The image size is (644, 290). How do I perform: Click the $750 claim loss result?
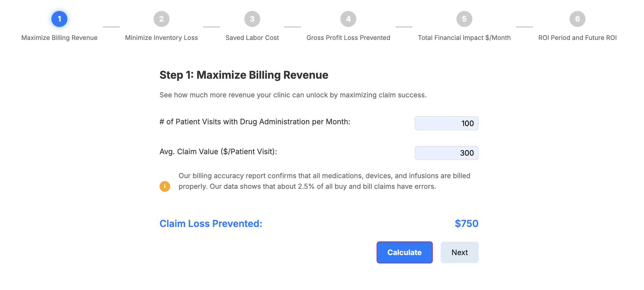tap(466, 224)
